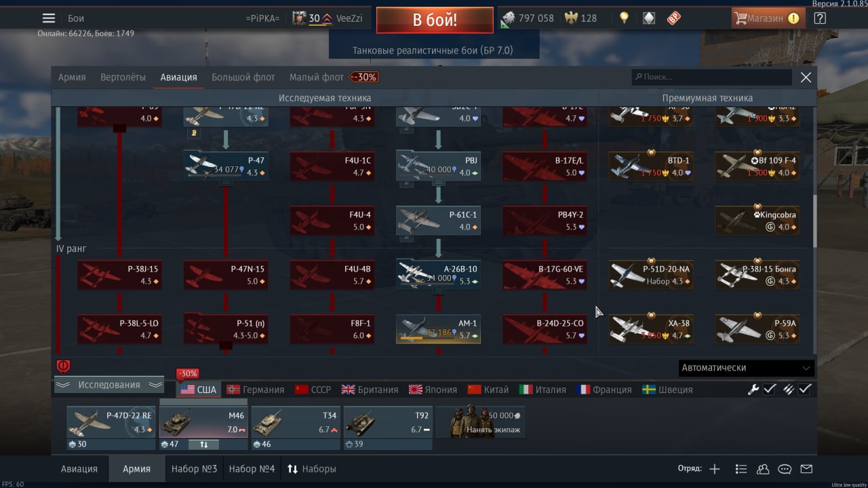Switch to the Вертолёты tab

tap(123, 77)
